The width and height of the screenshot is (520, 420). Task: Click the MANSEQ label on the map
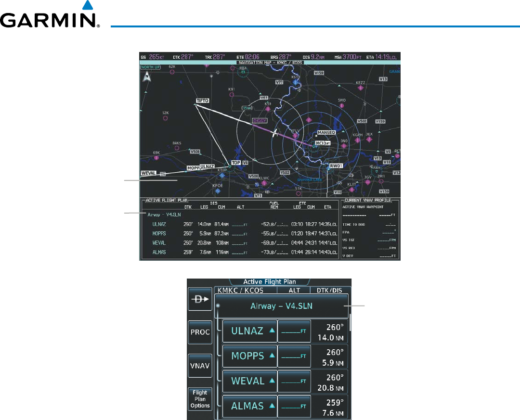(x=326, y=132)
